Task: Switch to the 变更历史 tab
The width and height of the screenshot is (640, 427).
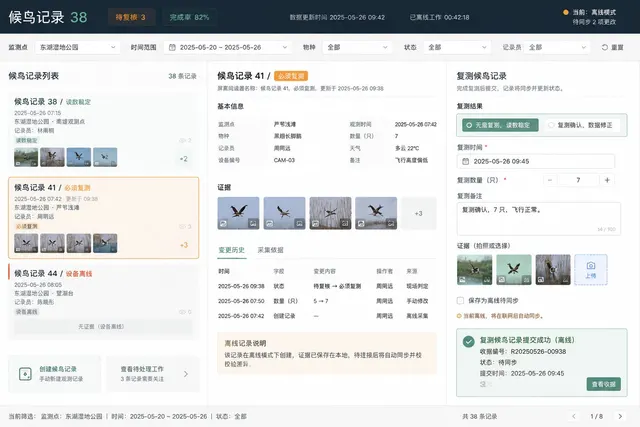Action: (x=231, y=250)
